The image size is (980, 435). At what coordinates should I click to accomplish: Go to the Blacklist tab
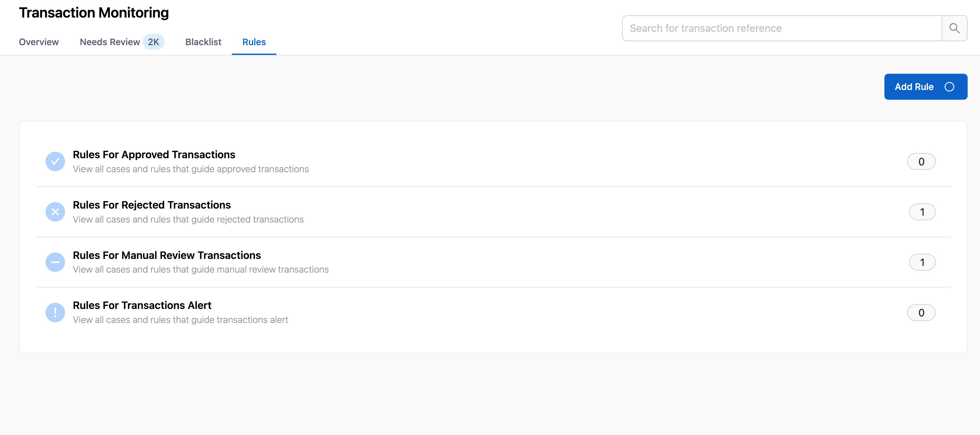tap(203, 42)
